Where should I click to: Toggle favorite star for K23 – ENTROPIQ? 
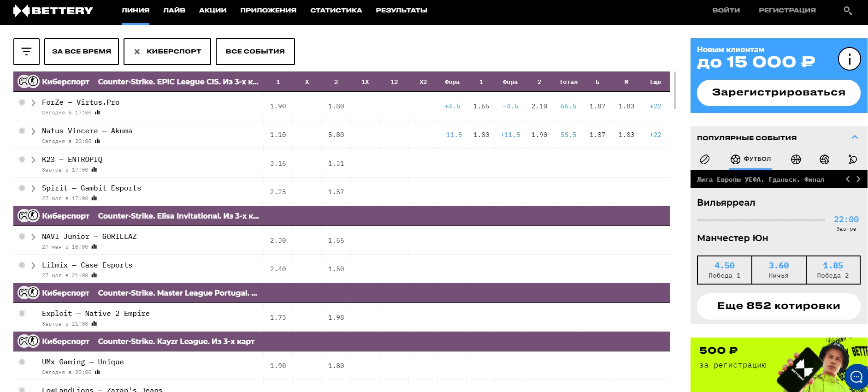22,160
